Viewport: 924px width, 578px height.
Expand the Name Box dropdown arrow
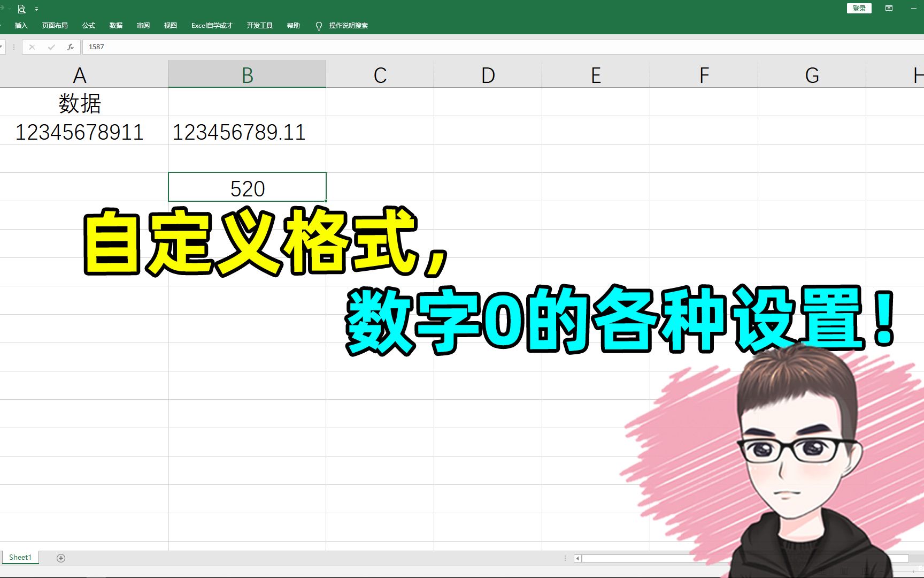coord(2,47)
